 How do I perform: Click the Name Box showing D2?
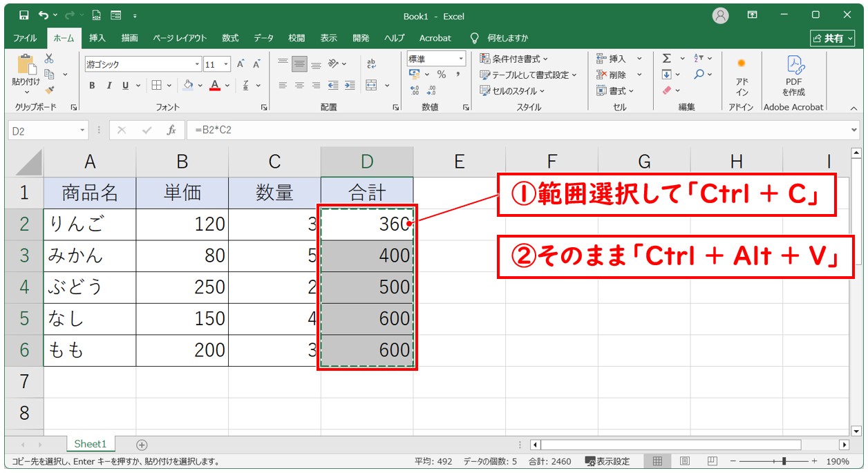pos(43,130)
